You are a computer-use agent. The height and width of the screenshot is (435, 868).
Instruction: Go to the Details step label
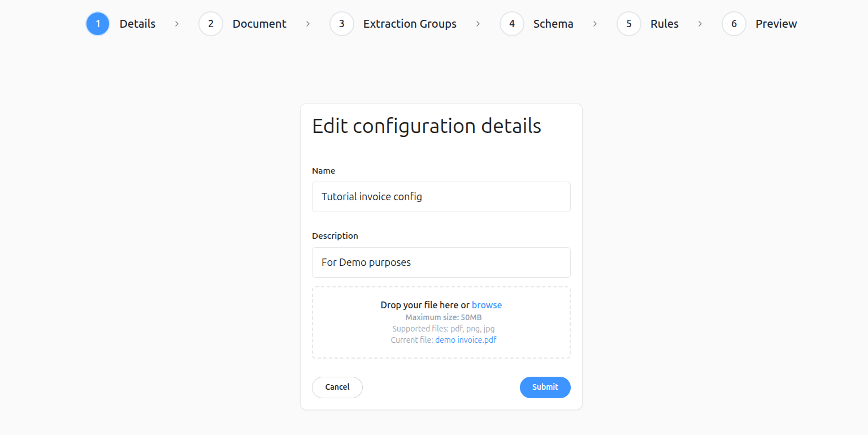click(137, 24)
